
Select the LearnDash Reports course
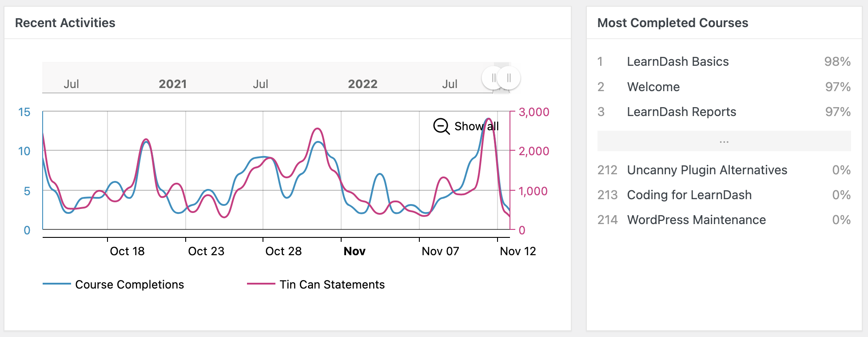(x=682, y=112)
